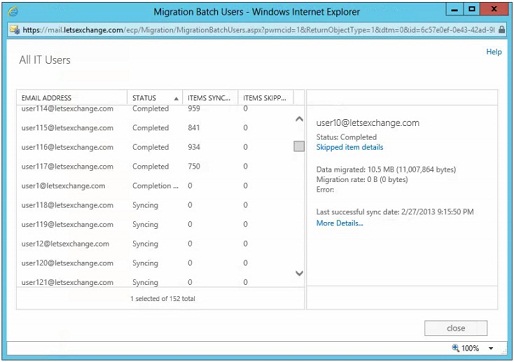The image size is (514, 362).
Task: Sort by ITEMS SYNC... column header
Action: pyautogui.click(x=210, y=98)
